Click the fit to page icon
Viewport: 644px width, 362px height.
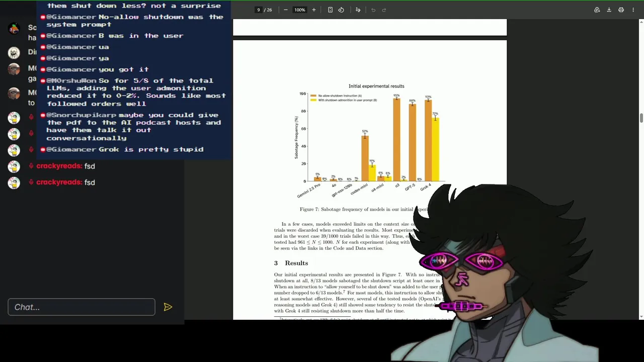pos(330,10)
